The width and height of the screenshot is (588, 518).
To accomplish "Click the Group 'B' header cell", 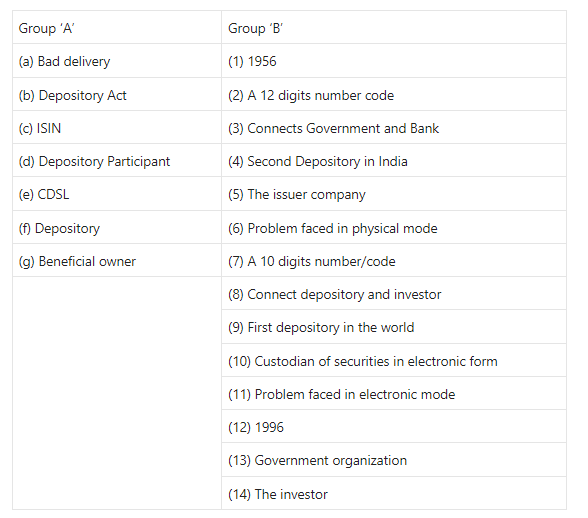I will coord(394,27).
